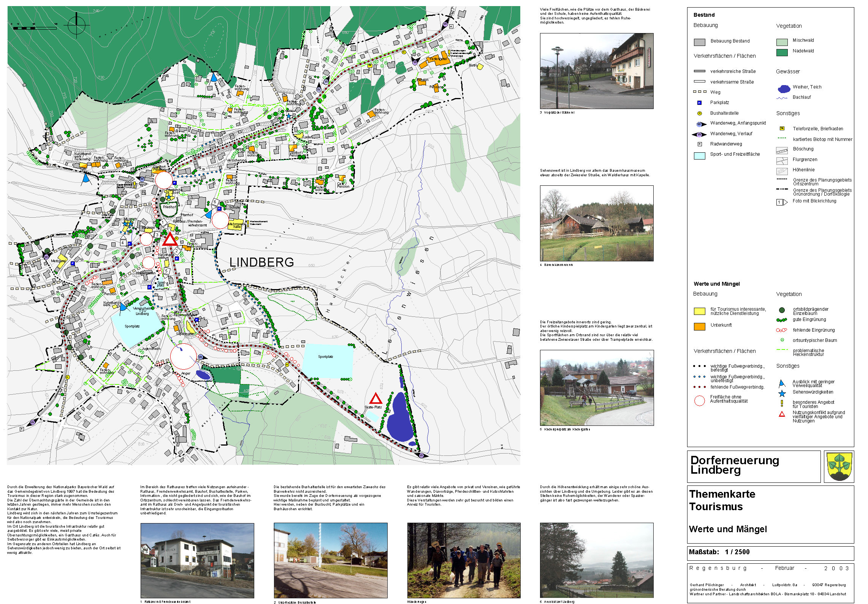Click the red triangle at Skate-Platz
Screen dimensions: 868x604
coord(375,398)
